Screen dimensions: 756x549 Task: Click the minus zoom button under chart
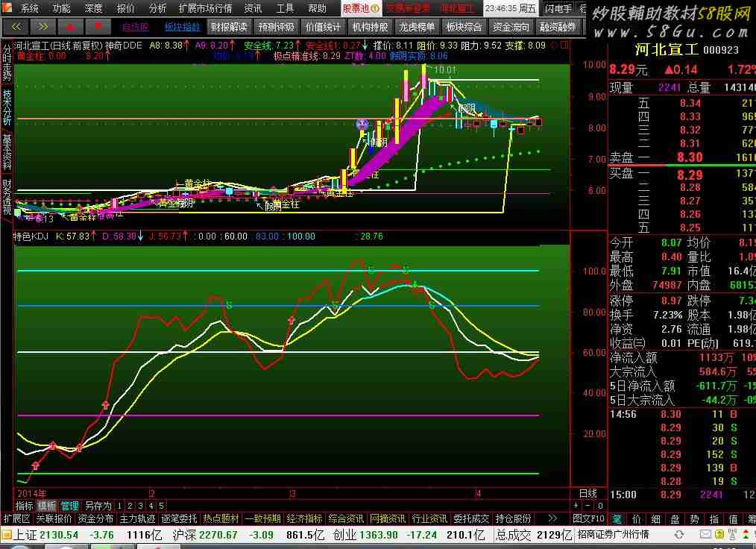[588, 506]
